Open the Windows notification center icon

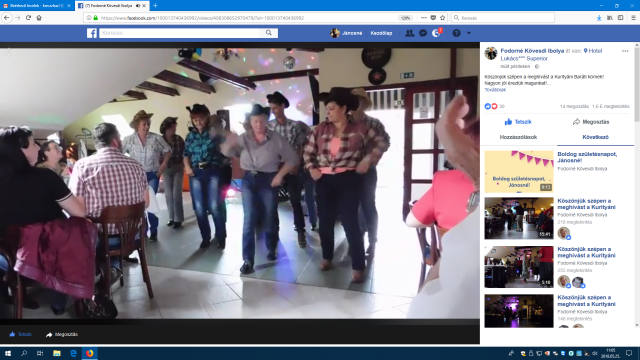tap(629, 353)
